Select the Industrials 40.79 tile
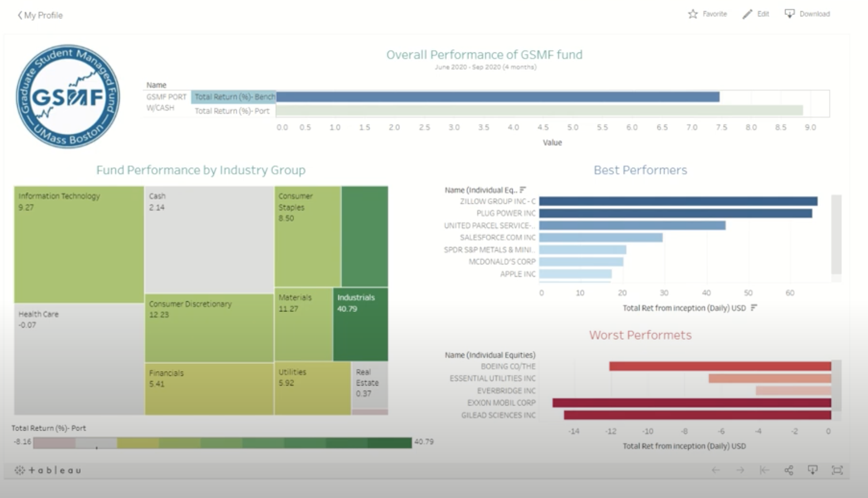 360,324
